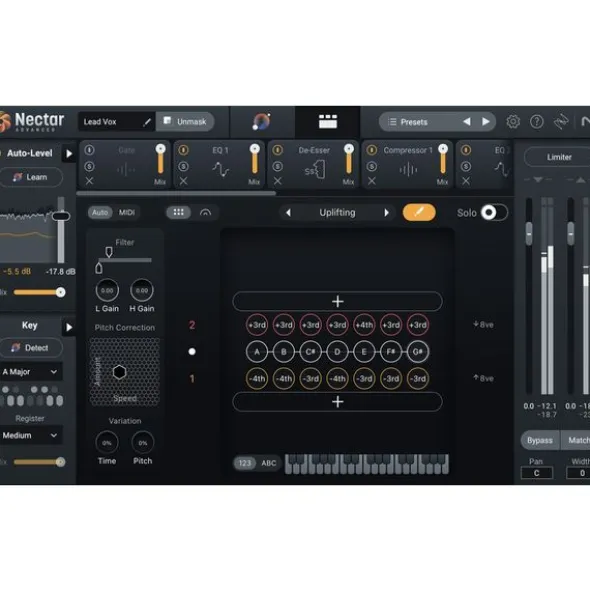Go to next harmony style after Uplifting

(x=386, y=213)
